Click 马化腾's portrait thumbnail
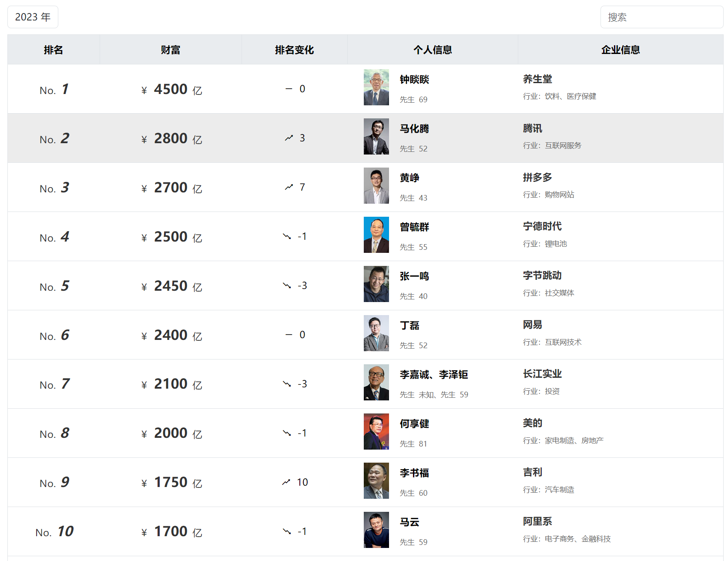This screenshot has width=728, height=561. click(376, 137)
